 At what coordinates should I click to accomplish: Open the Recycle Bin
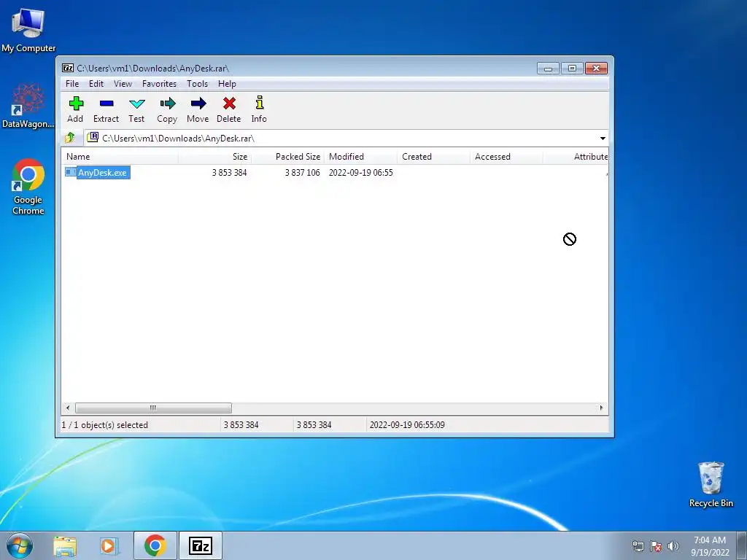tap(711, 484)
